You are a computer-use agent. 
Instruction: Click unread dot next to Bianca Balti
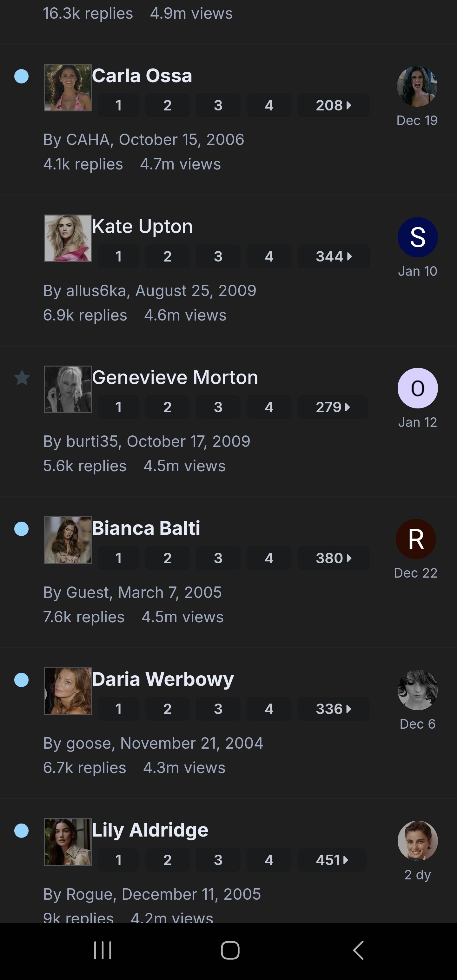tap(21, 529)
